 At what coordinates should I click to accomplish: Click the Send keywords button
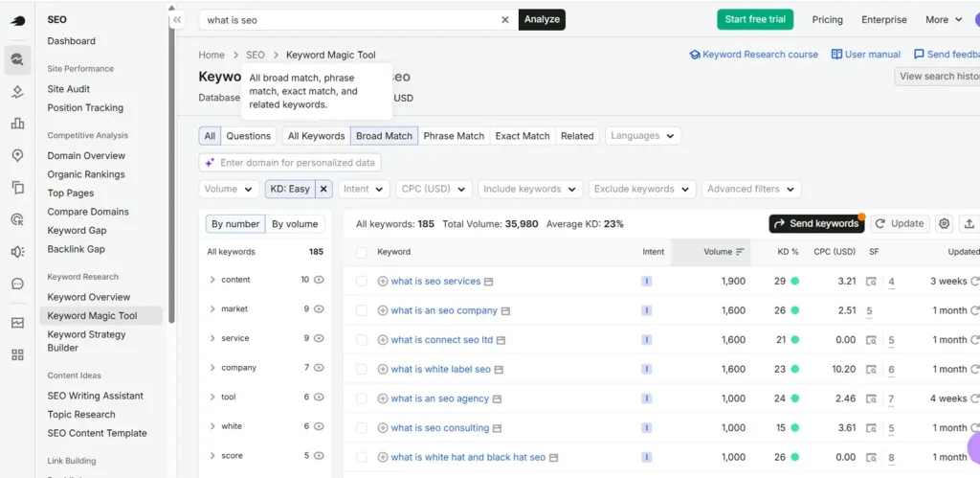pyautogui.click(x=817, y=223)
